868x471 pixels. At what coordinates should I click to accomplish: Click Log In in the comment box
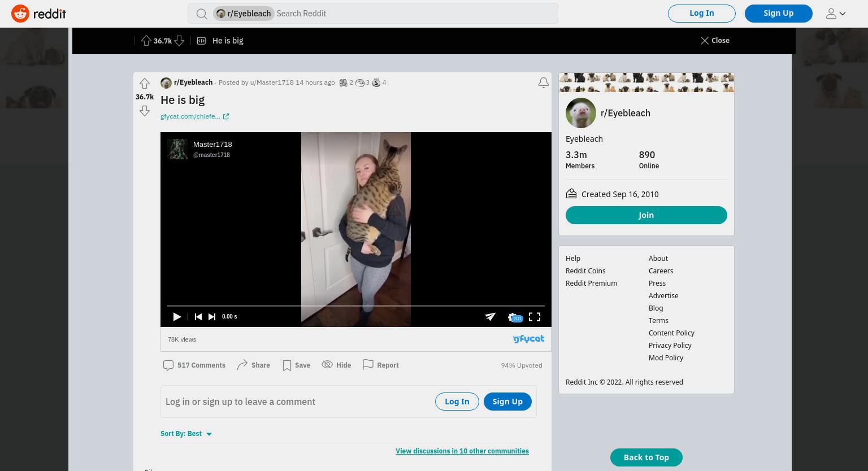pyautogui.click(x=457, y=402)
